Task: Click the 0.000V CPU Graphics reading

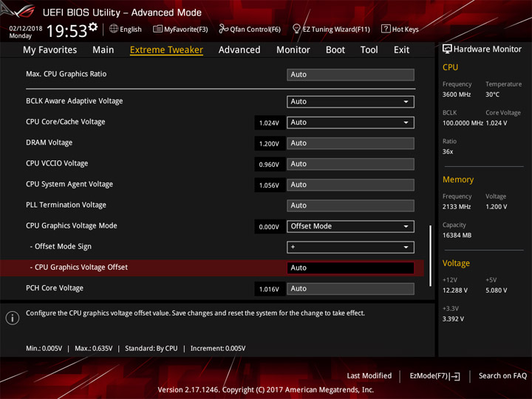Action: click(x=270, y=227)
